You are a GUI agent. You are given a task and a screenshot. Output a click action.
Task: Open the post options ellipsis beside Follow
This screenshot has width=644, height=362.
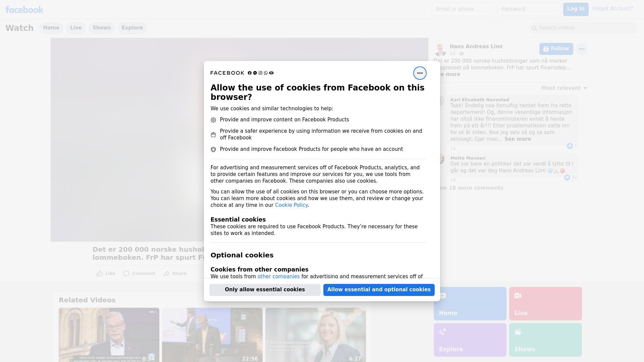pos(582,49)
